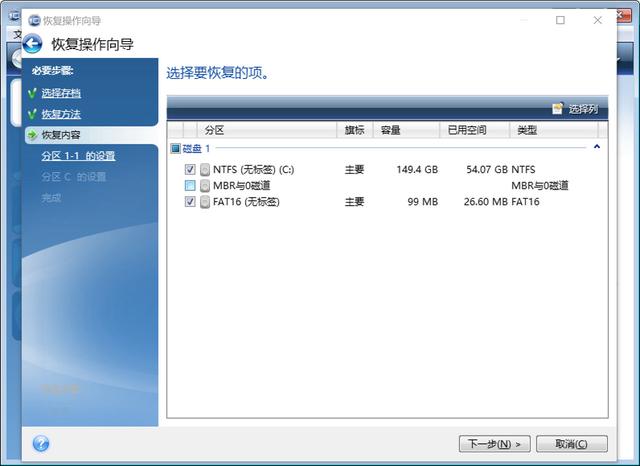Viewport: 640px width, 466px height.
Task: Click the help question mark icon
Action: pyautogui.click(x=41, y=443)
